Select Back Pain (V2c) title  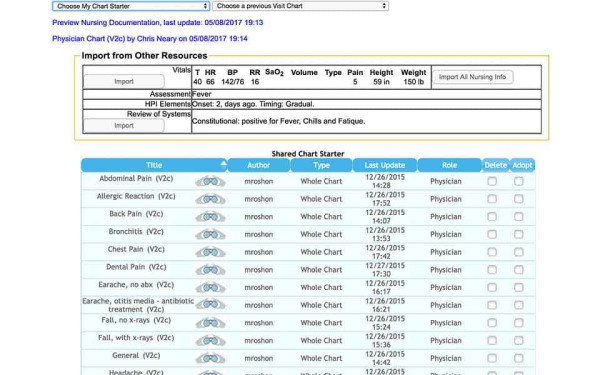click(x=136, y=214)
